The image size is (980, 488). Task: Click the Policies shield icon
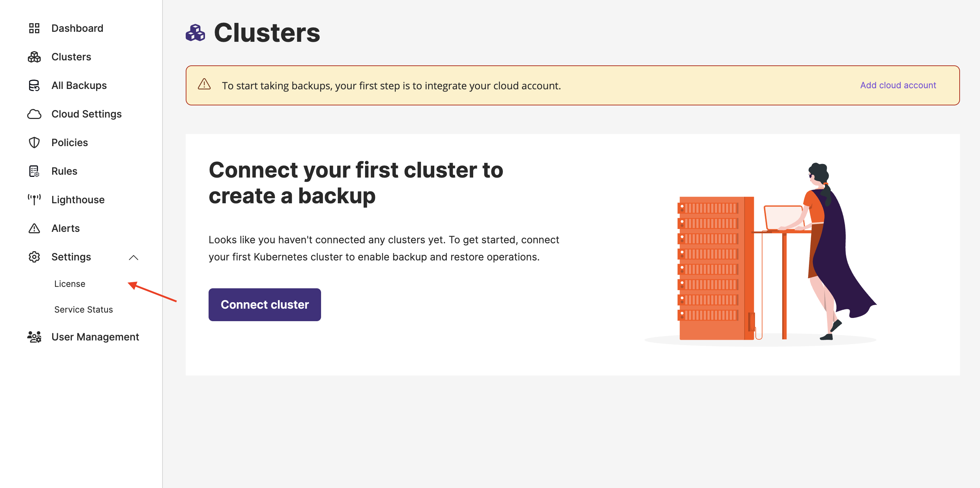tap(34, 143)
